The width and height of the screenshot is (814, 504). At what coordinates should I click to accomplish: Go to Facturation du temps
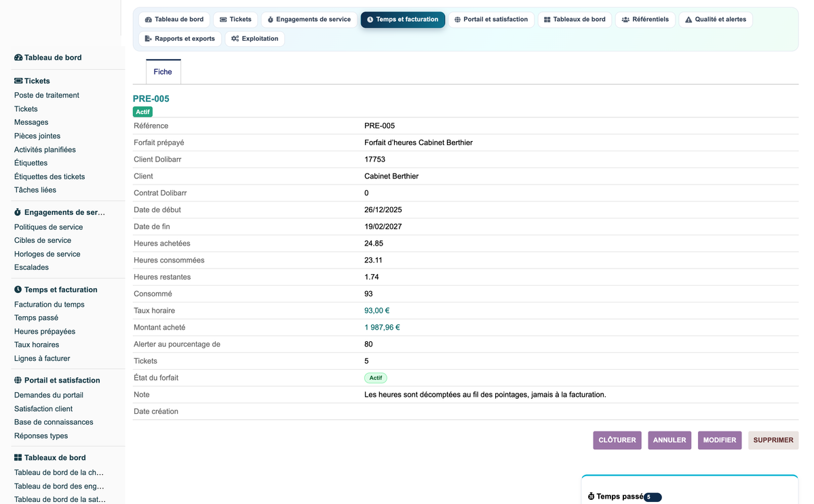(x=50, y=305)
